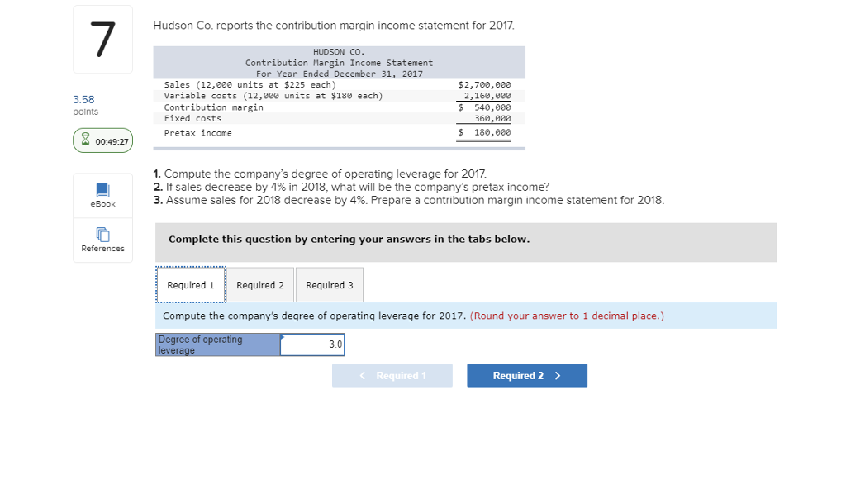
Task: Click the Pretax income row label
Action: [198, 133]
